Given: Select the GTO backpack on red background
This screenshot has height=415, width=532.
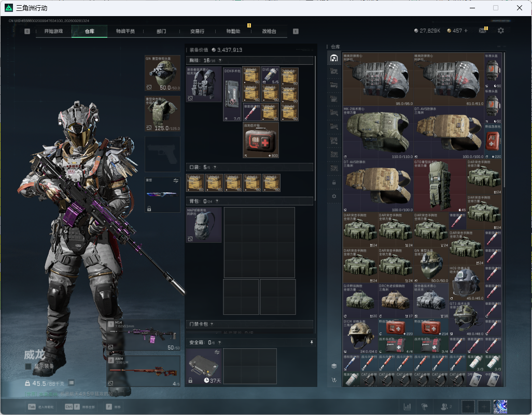Looking at the screenshot, I should pyautogui.click(x=440, y=186).
